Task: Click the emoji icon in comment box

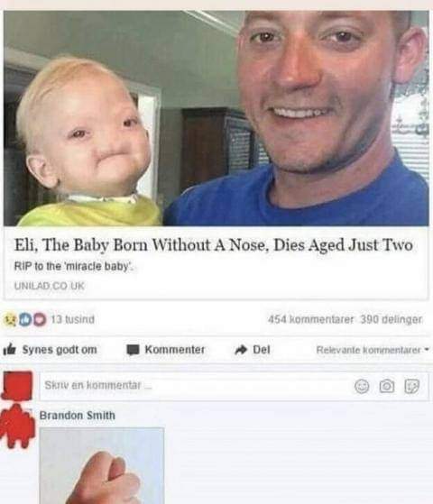Action: point(362,386)
